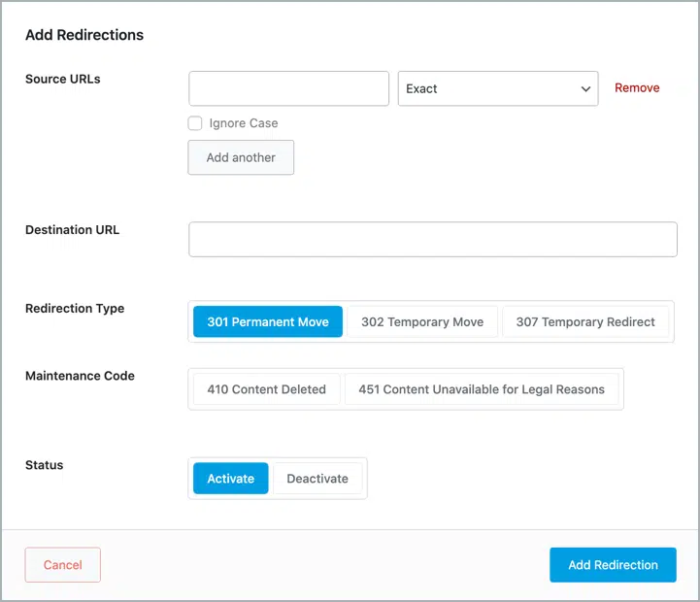Cancel the Add Redirections dialog

62,565
